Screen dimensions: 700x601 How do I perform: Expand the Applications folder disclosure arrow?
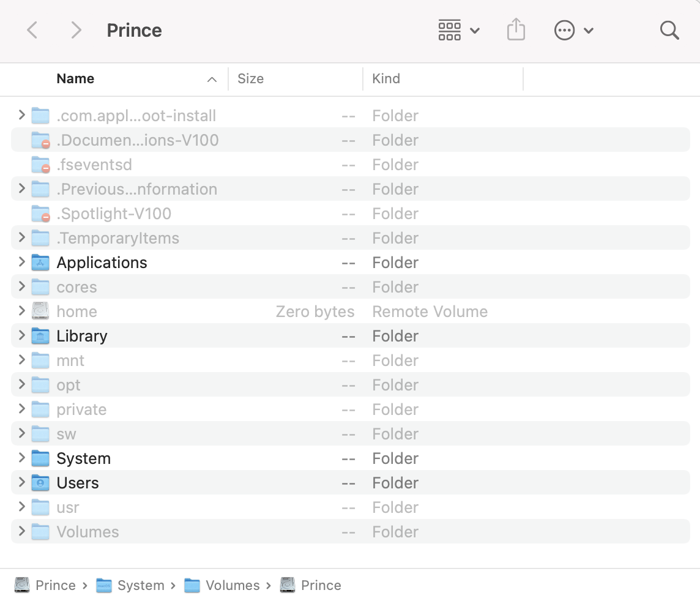[22, 263]
